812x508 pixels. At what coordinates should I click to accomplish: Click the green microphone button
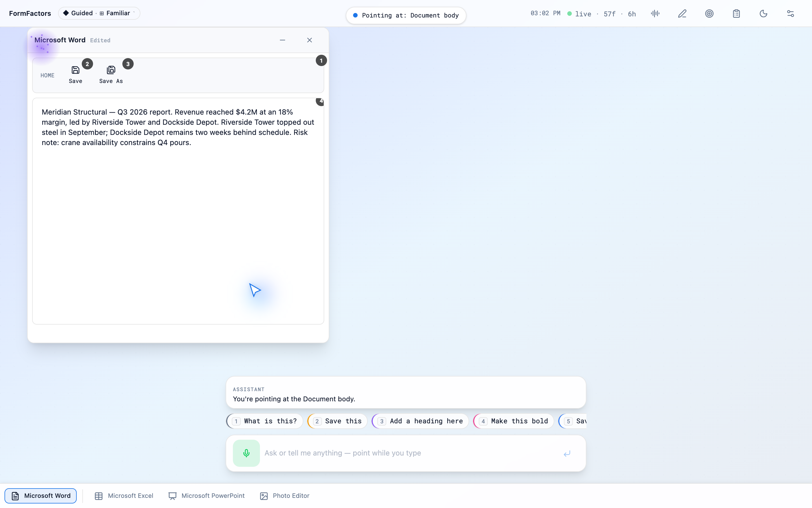(x=246, y=453)
